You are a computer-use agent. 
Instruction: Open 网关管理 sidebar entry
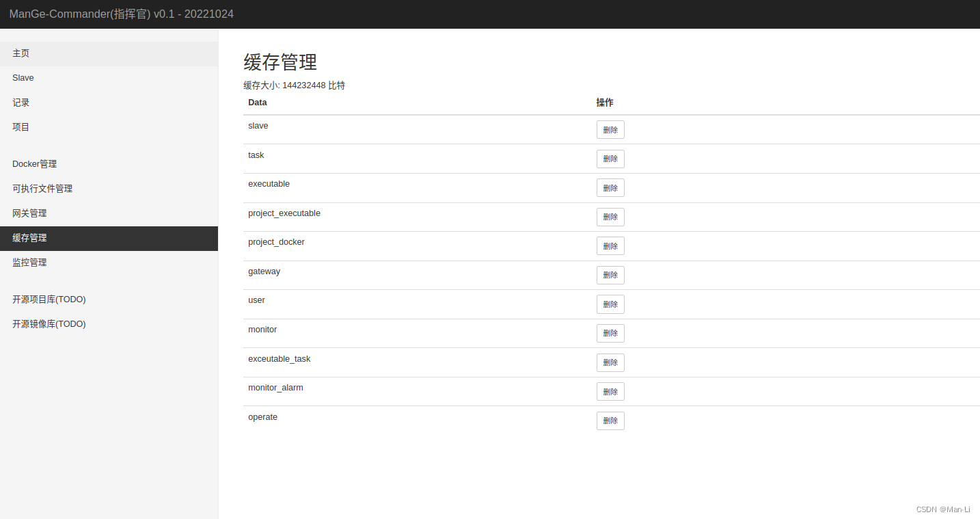109,213
